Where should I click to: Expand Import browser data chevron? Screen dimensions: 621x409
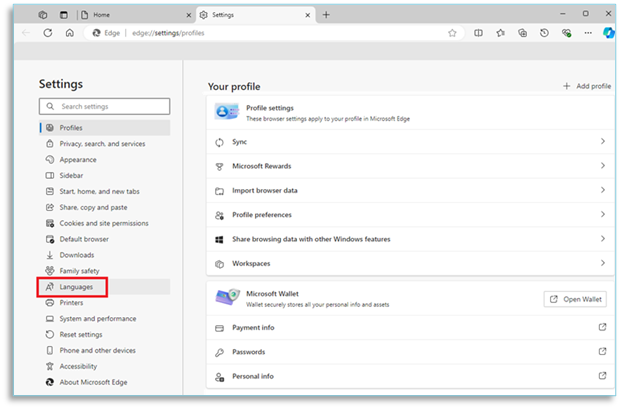(x=603, y=190)
